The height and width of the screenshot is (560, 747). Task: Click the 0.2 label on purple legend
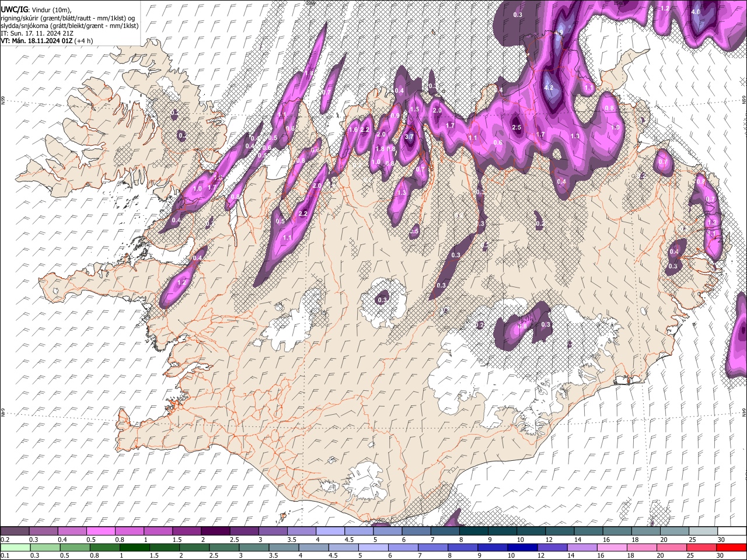pyautogui.click(x=5, y=540)
